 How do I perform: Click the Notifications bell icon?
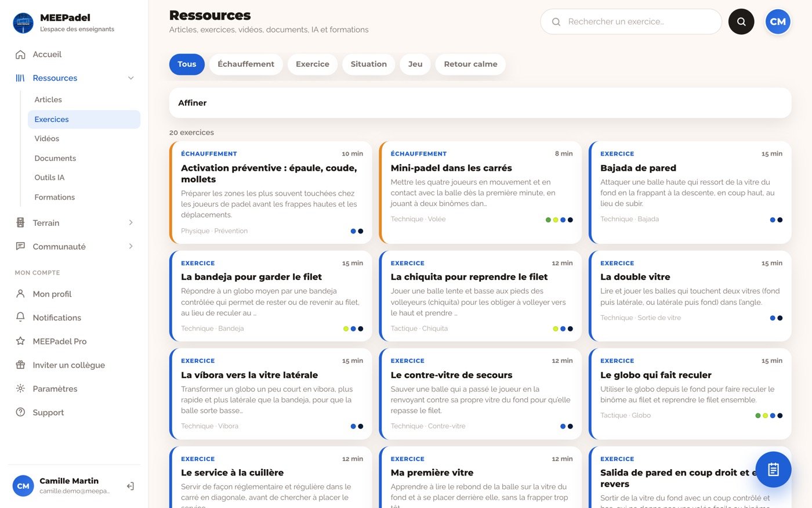20,318
